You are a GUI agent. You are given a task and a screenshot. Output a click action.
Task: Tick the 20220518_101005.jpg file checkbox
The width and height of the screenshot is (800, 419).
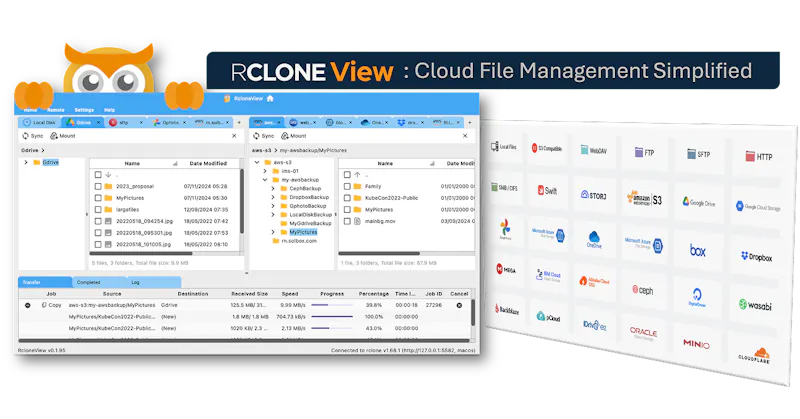(98, 244)
